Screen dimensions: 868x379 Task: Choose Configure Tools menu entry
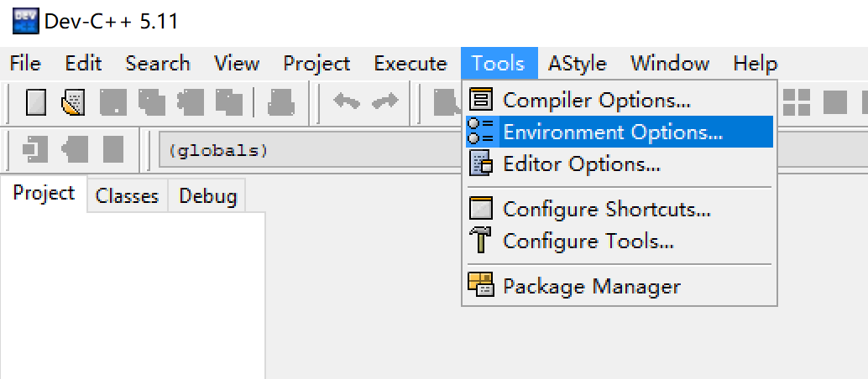(x=620, y=241)
